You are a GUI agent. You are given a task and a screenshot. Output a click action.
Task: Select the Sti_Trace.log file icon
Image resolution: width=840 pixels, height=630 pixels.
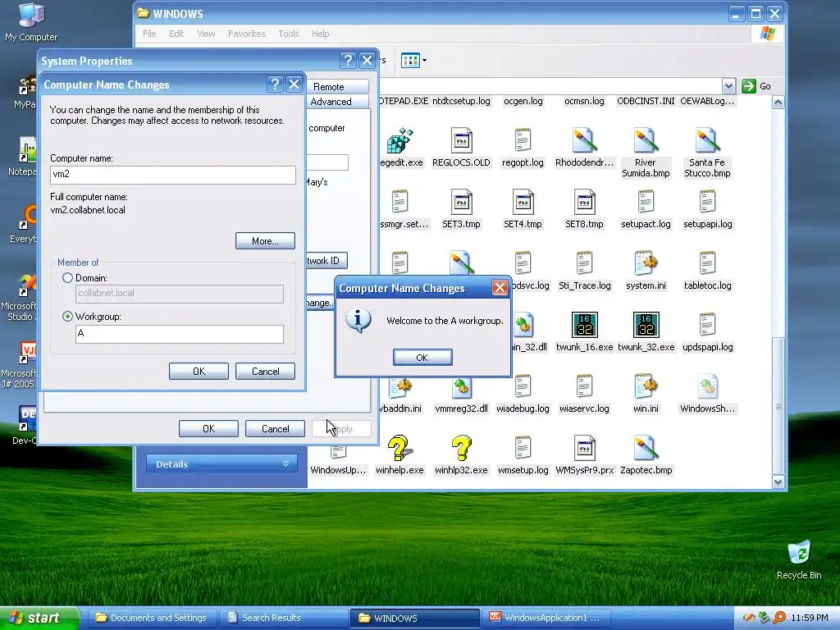pos(584,263)
